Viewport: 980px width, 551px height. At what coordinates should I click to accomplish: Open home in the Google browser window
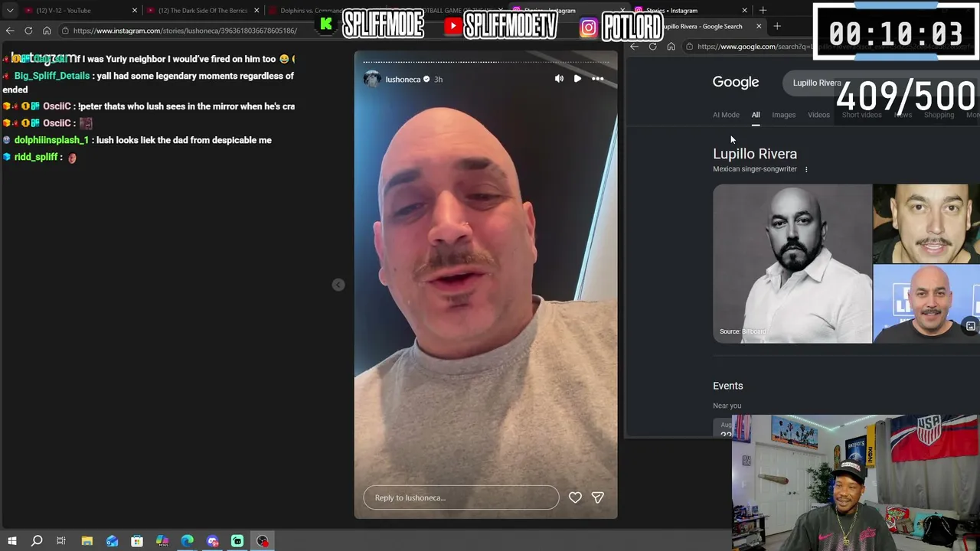[671, 47]
